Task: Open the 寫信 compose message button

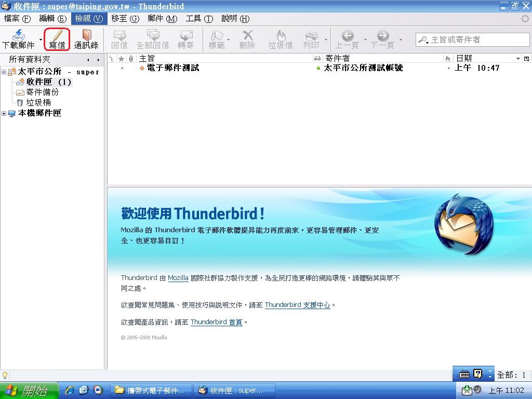Action: [x=57, y=39]
